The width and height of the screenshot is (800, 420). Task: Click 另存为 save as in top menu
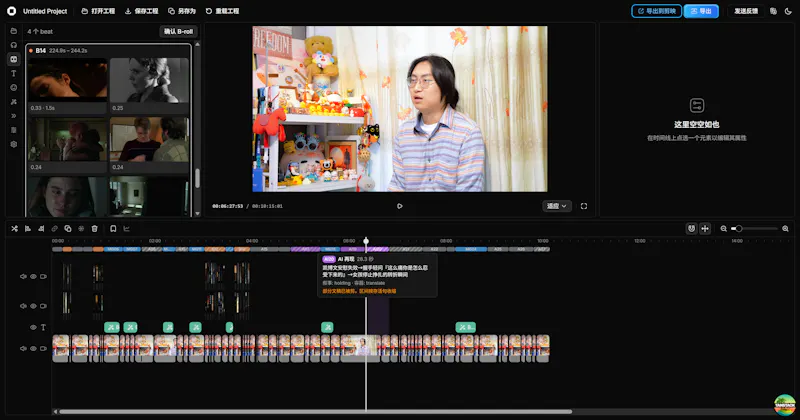click(182, 11)
